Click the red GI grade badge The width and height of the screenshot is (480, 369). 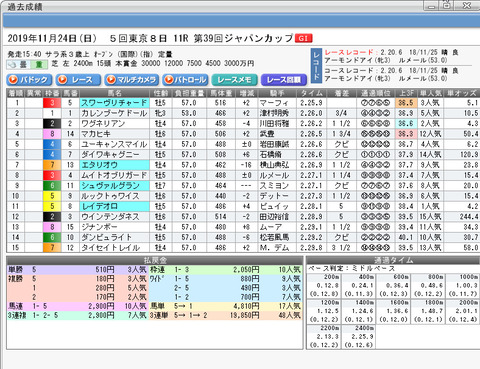[x=303, y=38]
